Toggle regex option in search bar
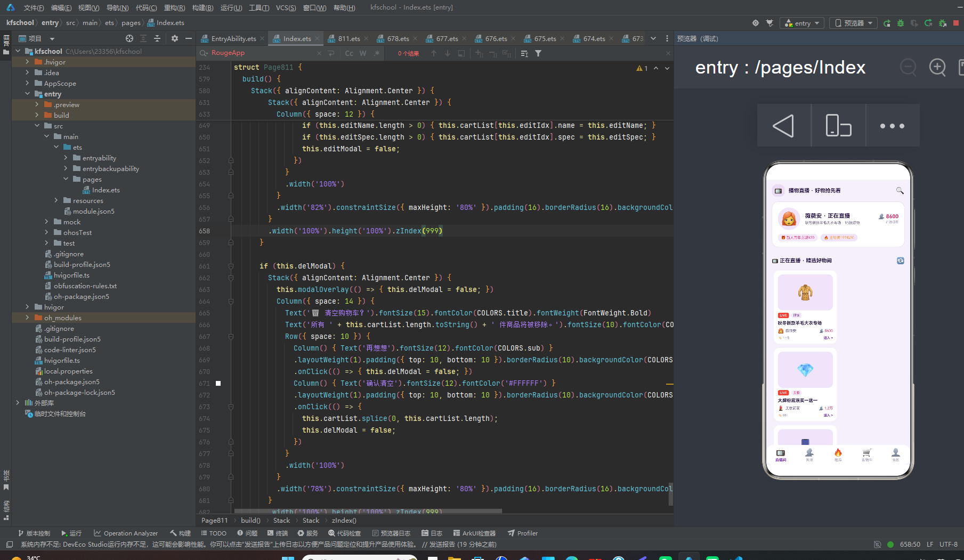The image size is (964, 560). click(x=377, y=53)
